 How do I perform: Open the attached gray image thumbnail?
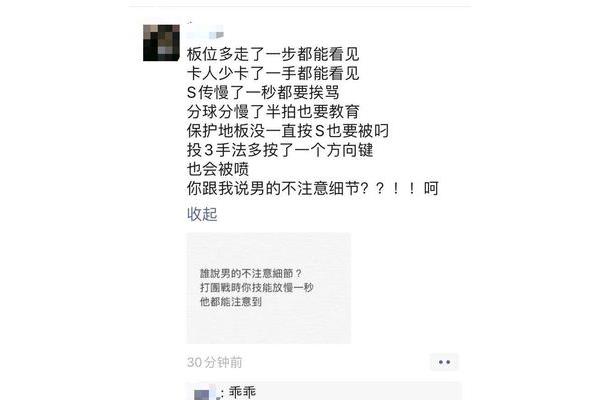click(x=269, y=288)
